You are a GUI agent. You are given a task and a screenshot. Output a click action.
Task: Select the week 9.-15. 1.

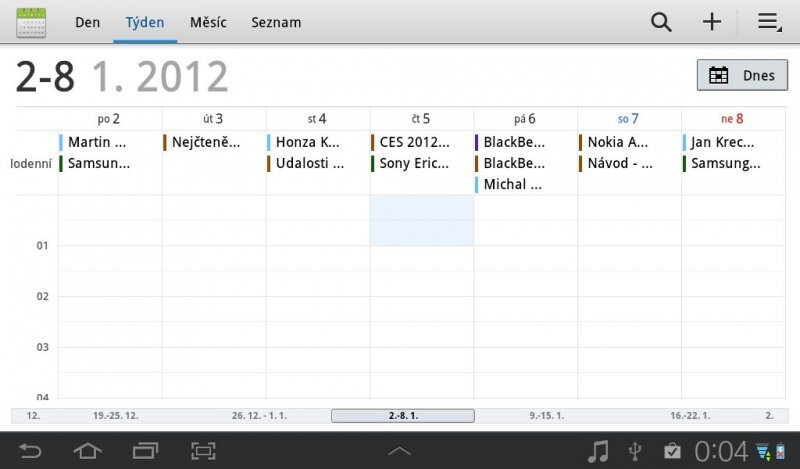(546, 415)
